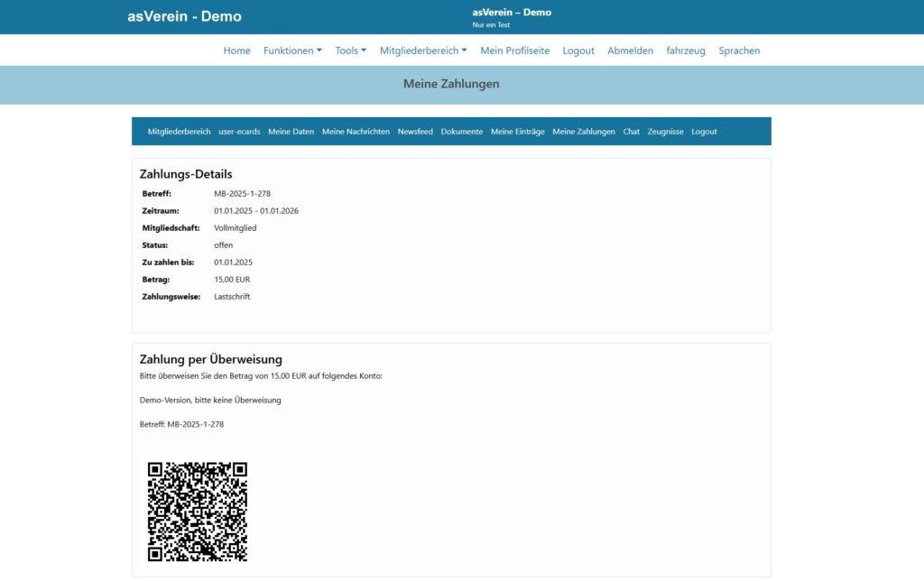This screenshot has height=581, width=924.
Task: Click due date value 01.01.2025
Action: (x=234, y=263)
